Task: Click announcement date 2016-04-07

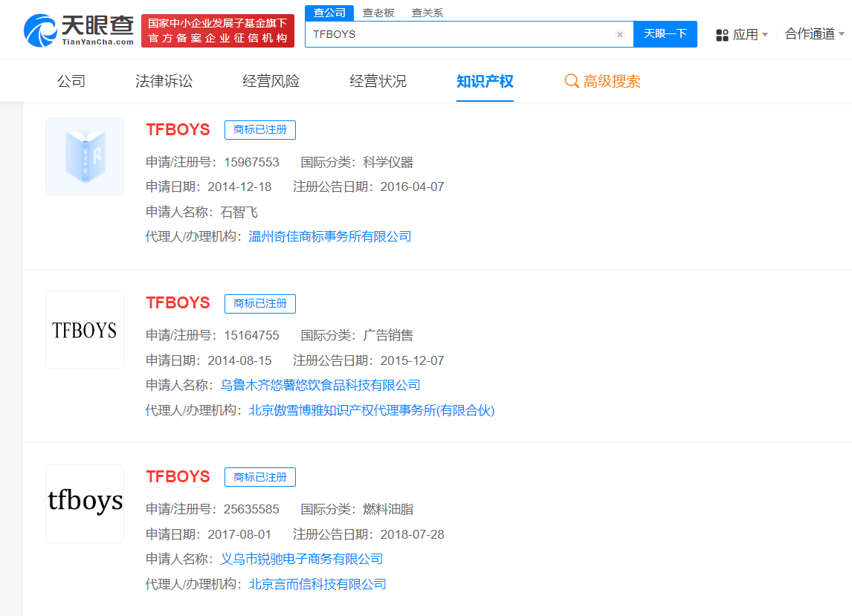Action: 413,187
